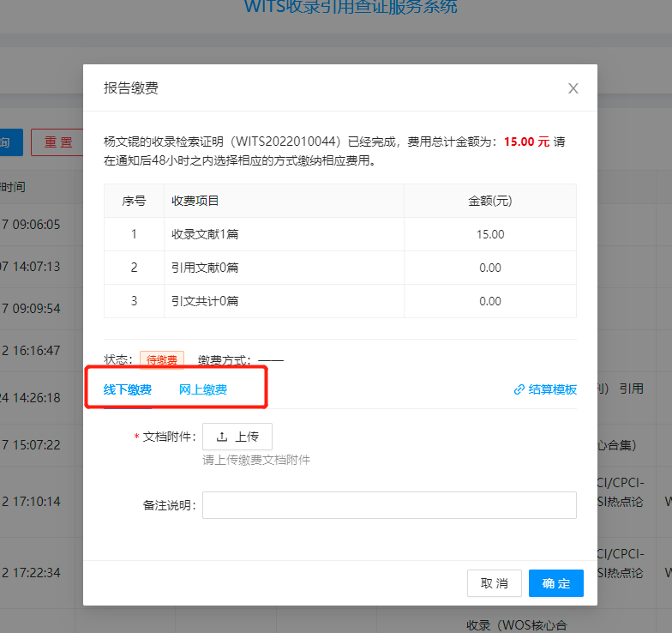The height and width of the screenshot is (633, 672).
Task: Click the red total 15.00 元 text
Action: [x=526, y=142]
